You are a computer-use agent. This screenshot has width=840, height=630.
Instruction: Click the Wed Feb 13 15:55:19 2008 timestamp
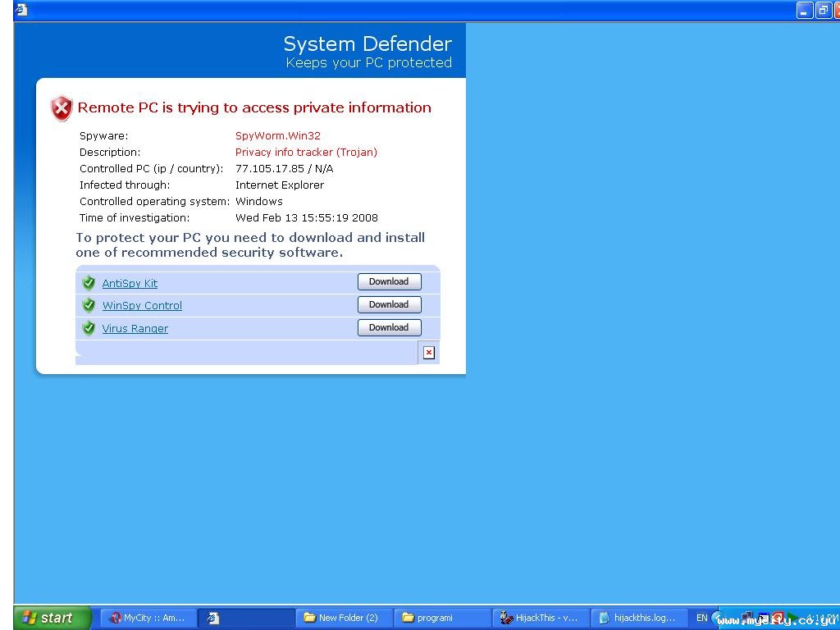(307, 218)
